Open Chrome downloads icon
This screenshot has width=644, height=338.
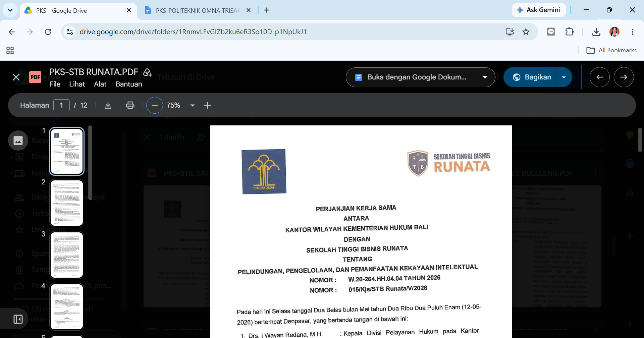tap(596, 32)
